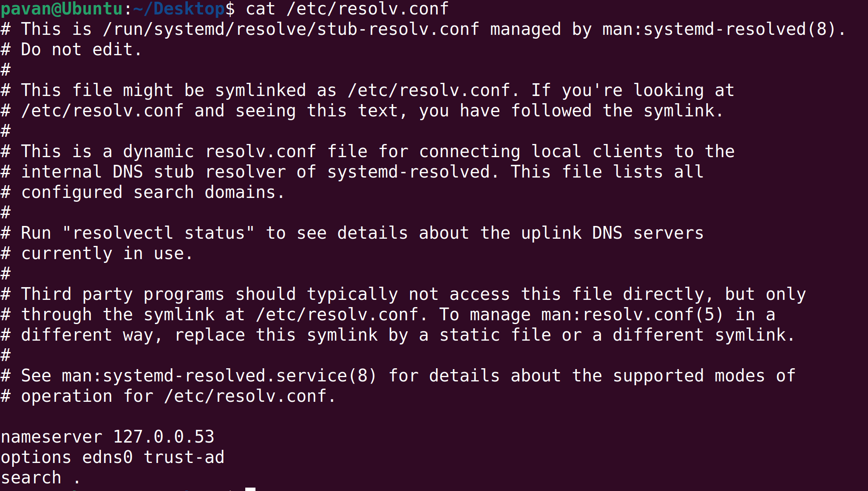Click 'internal DNS stub resolver' text
The width and height of the screenshot is (868, 491).
pos(153,172)
